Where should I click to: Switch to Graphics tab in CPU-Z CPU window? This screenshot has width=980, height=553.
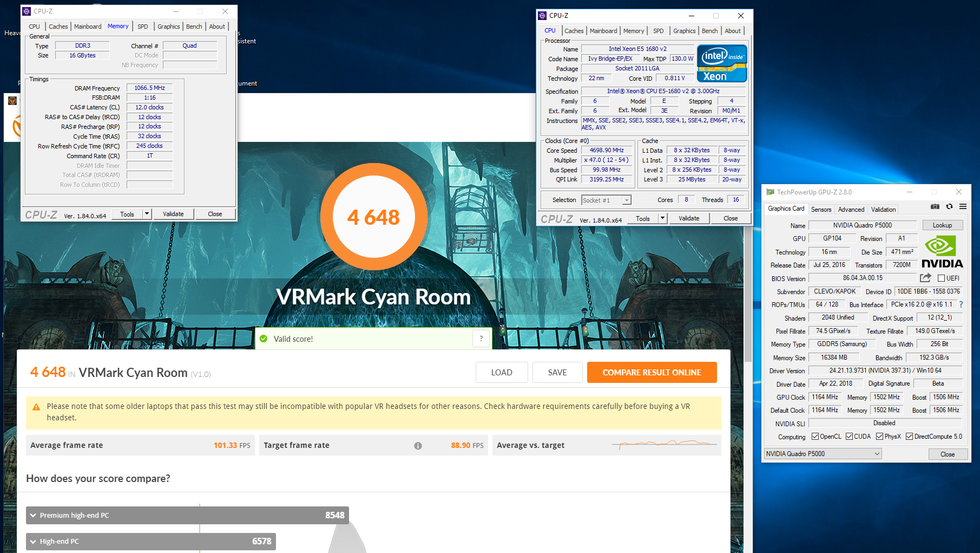click(685, 31)
